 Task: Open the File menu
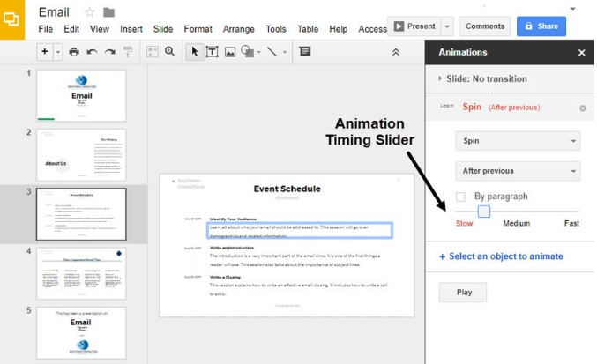pos(46,29)
